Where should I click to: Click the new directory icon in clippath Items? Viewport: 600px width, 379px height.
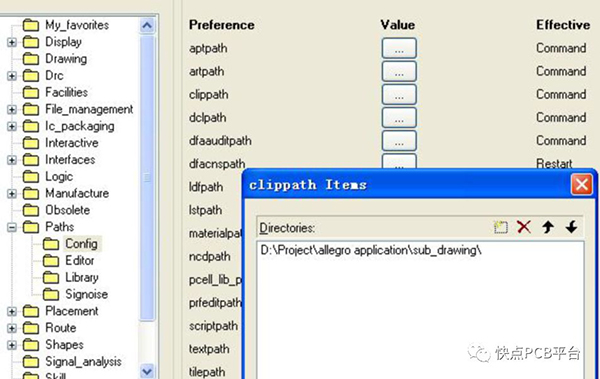tap(501, 227)
